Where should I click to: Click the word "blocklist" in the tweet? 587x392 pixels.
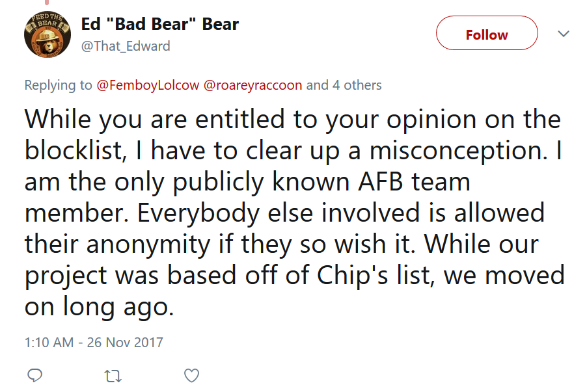tap(74, 150)
